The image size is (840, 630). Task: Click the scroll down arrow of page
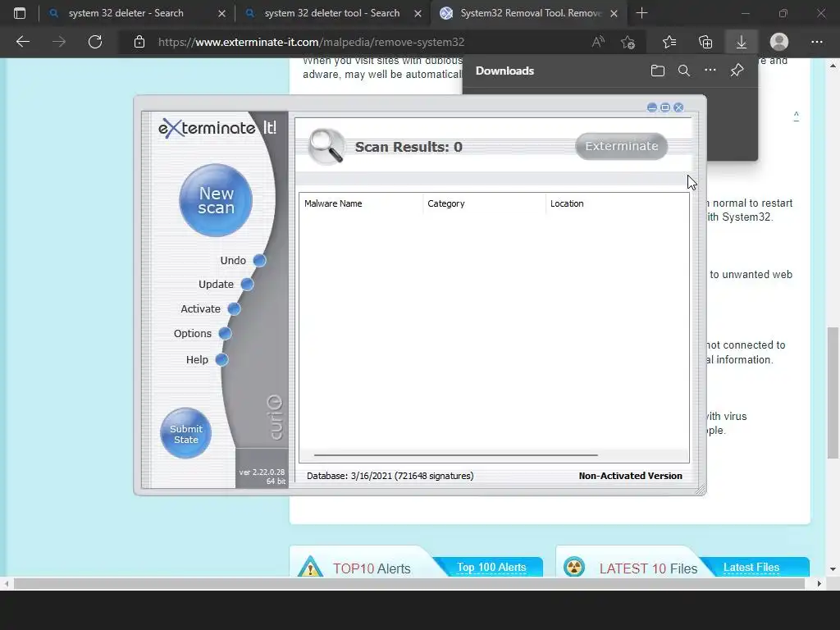tap(833, 569)
